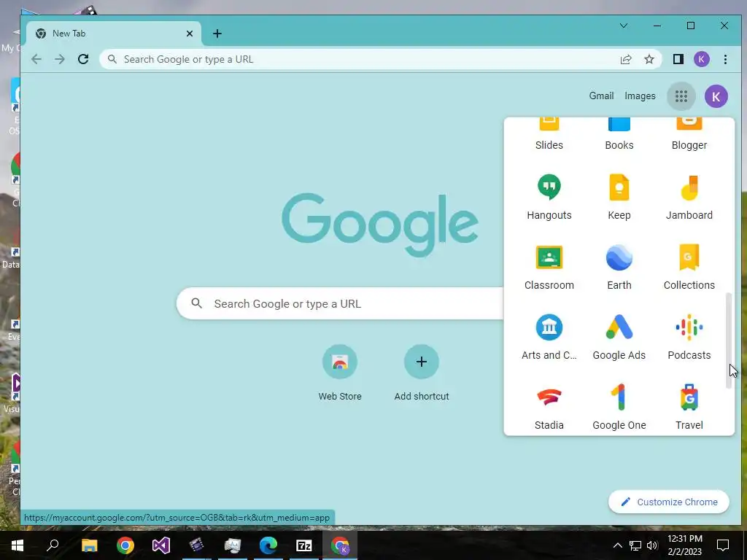Viewport: 747px width, 560px height.
Task: Toggle the Chrome side panel
Action: 678,59
